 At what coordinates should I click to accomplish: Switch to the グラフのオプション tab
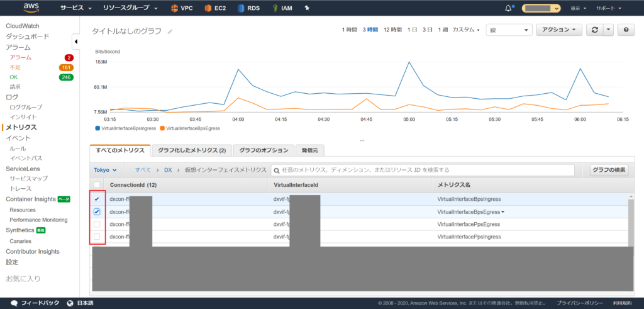point(265,150)
